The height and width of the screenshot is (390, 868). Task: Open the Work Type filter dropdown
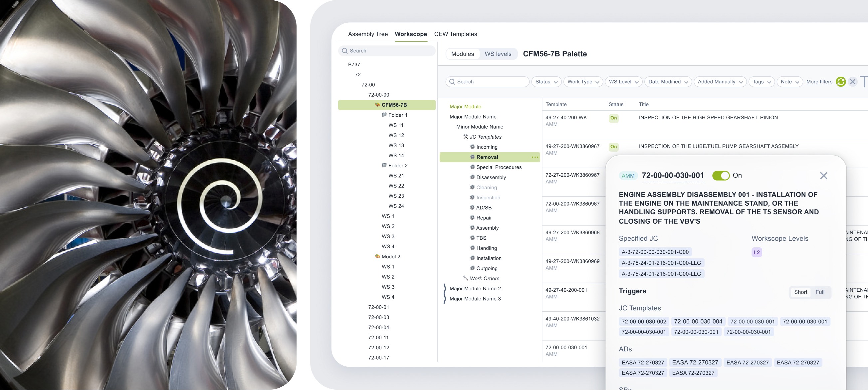tap(582, 82)
